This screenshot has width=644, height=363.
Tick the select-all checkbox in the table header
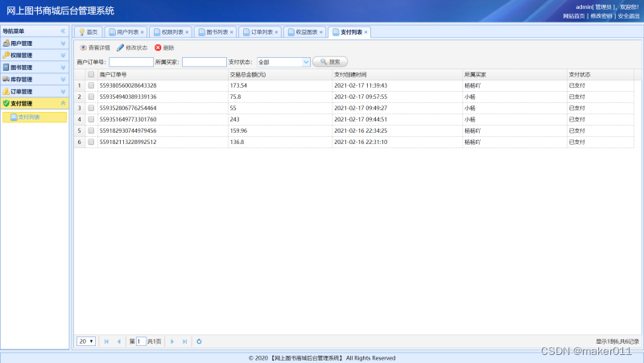[x=91, y=74]
